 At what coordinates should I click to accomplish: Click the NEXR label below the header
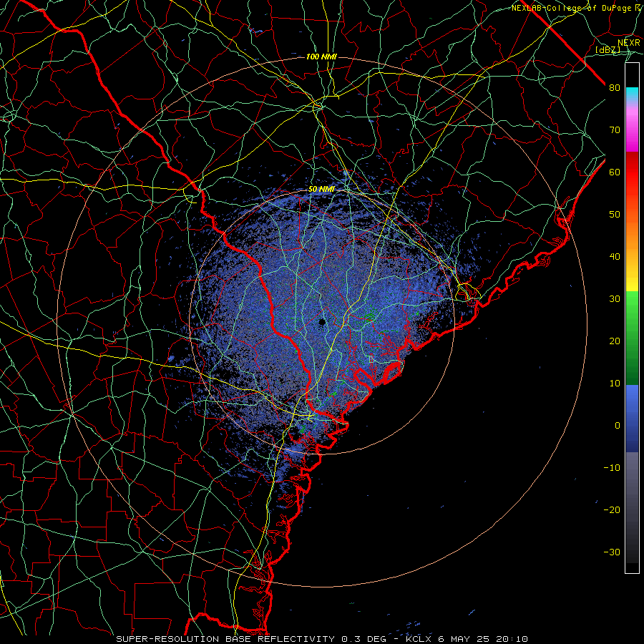coord(629,43)
